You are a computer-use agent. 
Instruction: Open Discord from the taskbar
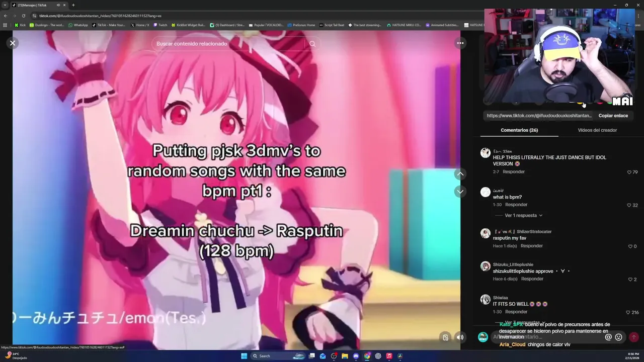tap(356, 356)
